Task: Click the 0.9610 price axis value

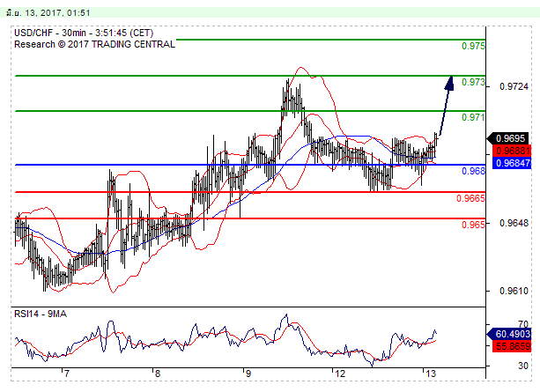Action: pyautogui.click(x=514, y=291)
